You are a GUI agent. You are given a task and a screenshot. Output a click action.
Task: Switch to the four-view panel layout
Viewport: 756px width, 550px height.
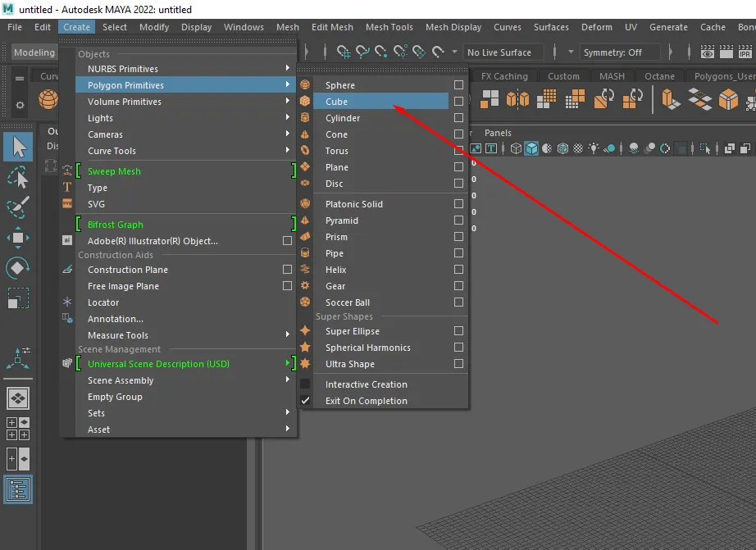coord(18,429)
